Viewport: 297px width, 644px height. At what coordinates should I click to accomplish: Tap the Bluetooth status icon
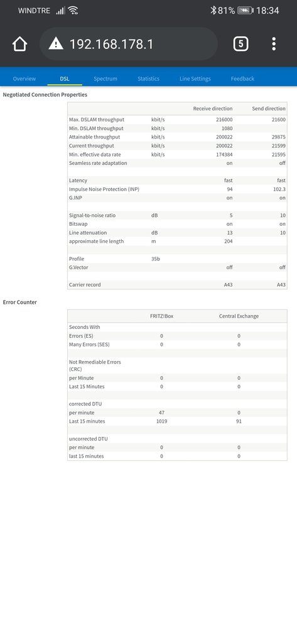pos(213,10)
